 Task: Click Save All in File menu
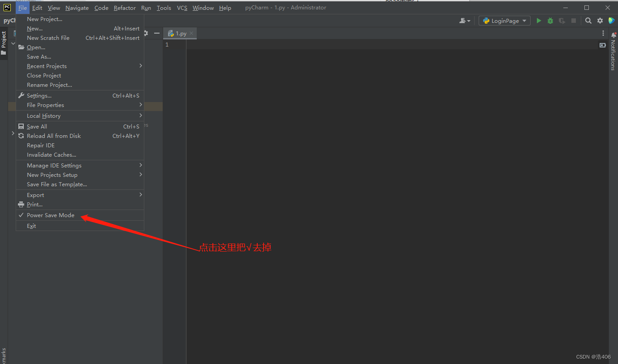click(x=80, y=127)
